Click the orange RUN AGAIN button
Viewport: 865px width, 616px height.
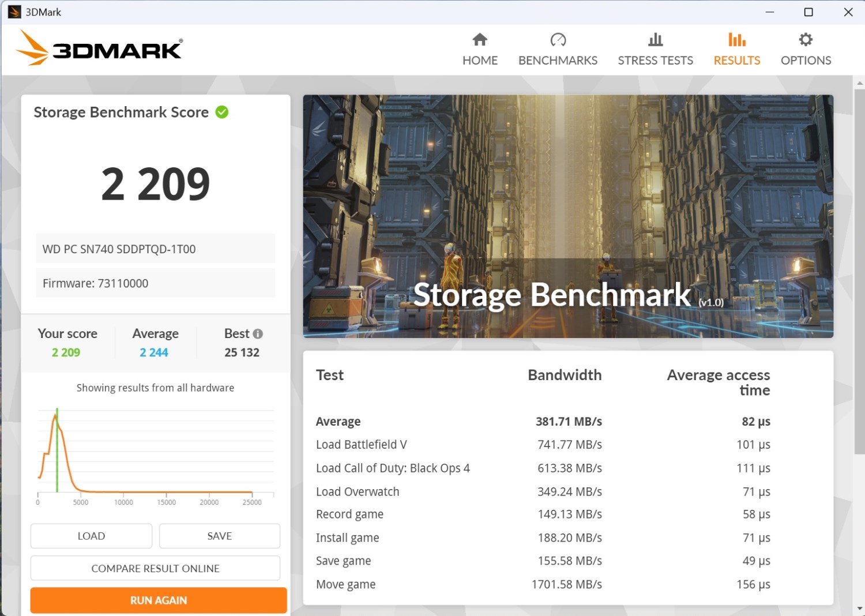tap(159, 600)
